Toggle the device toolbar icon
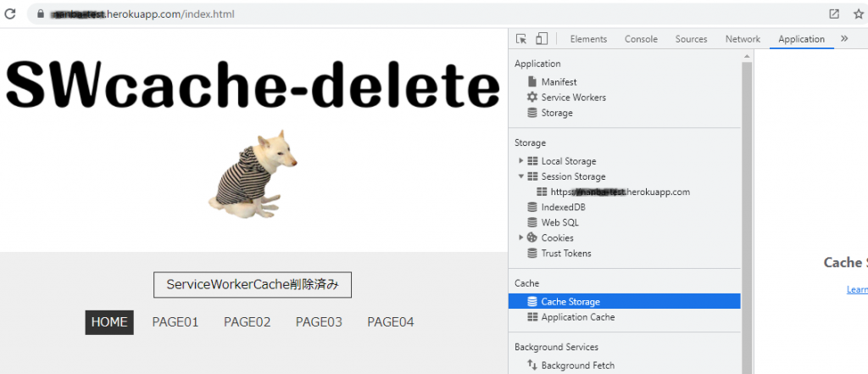 [x=542, y=39]
